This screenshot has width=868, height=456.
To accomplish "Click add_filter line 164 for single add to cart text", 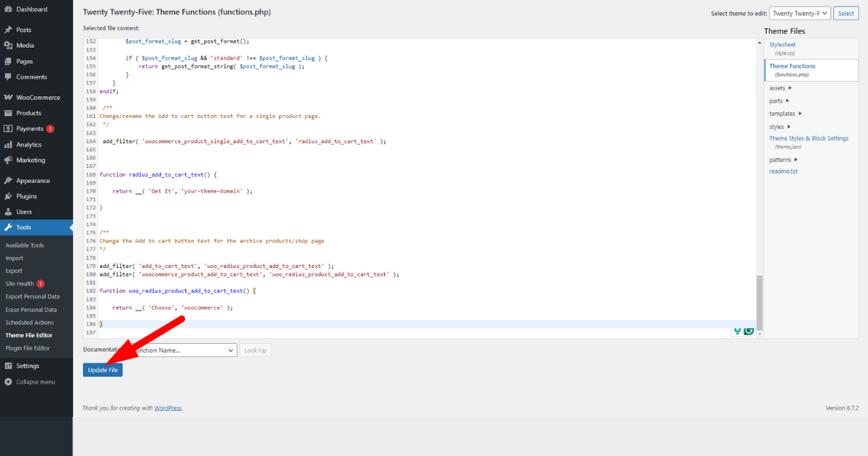I will click(244, 141).
